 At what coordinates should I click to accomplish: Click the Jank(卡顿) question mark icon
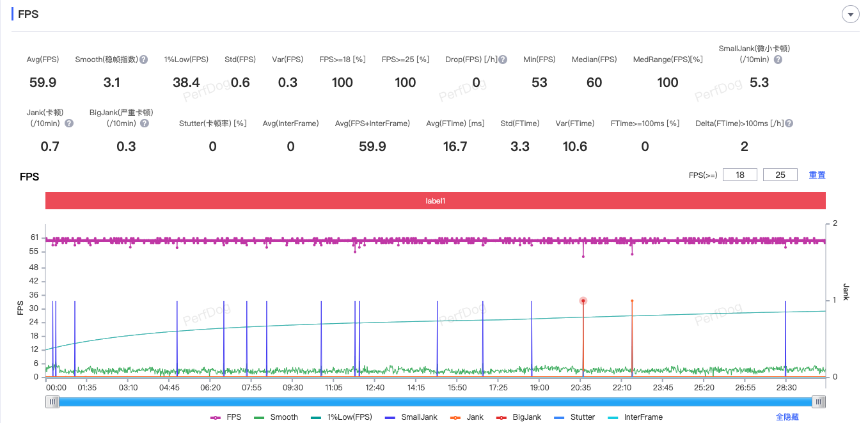pos(69,124)
